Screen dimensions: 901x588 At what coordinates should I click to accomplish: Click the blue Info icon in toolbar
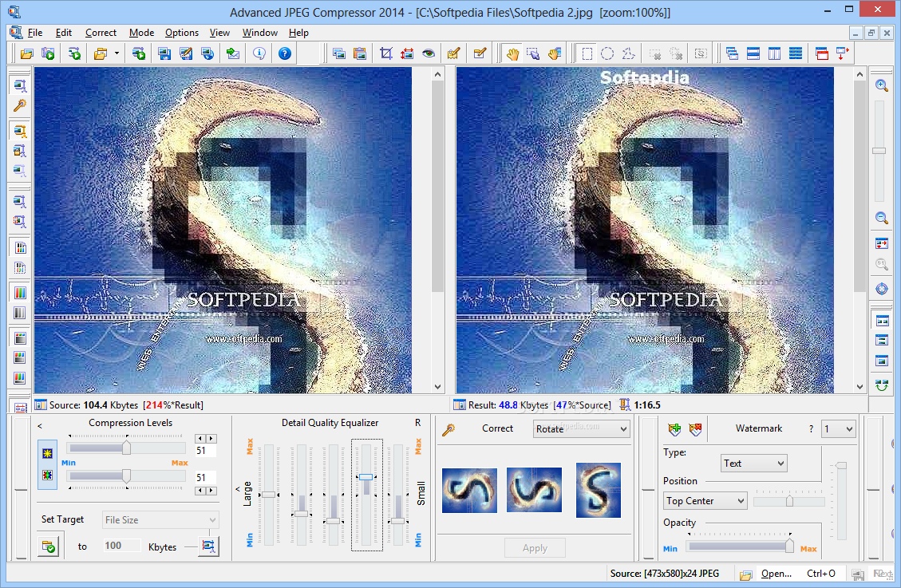pos(259,54)
